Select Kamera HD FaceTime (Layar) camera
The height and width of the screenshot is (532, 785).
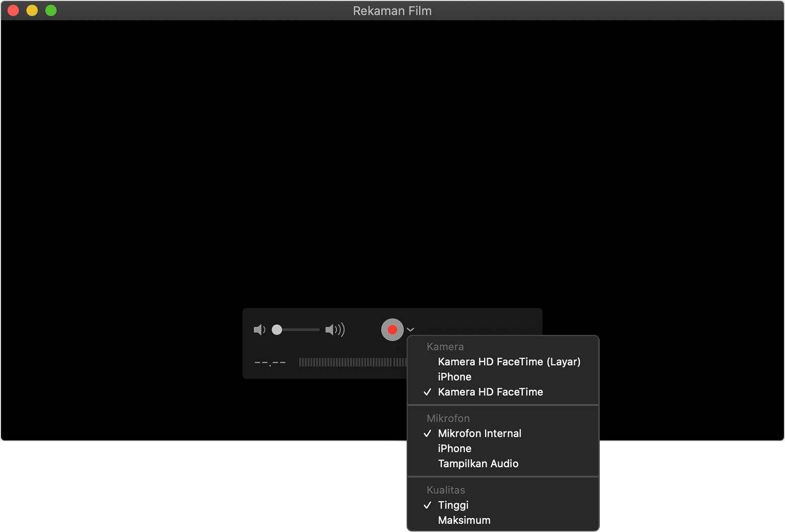[509, 362]
